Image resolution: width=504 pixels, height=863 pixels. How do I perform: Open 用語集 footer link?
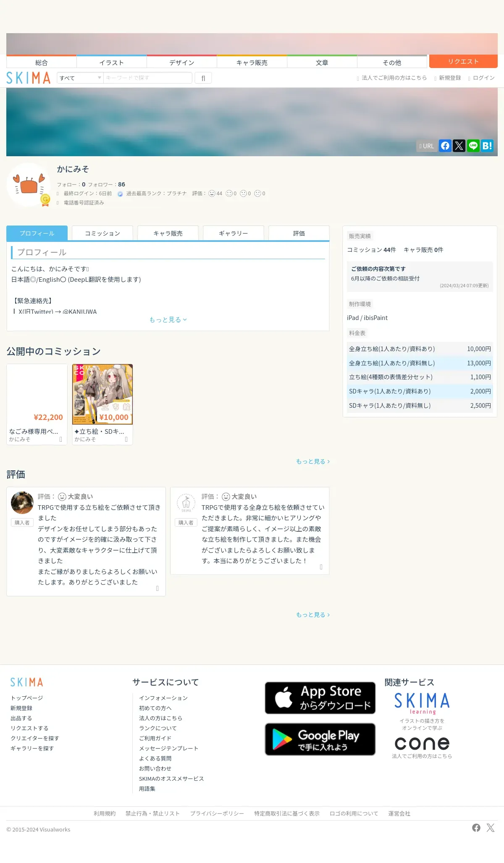pyautogui.click(x=147, y=789)
